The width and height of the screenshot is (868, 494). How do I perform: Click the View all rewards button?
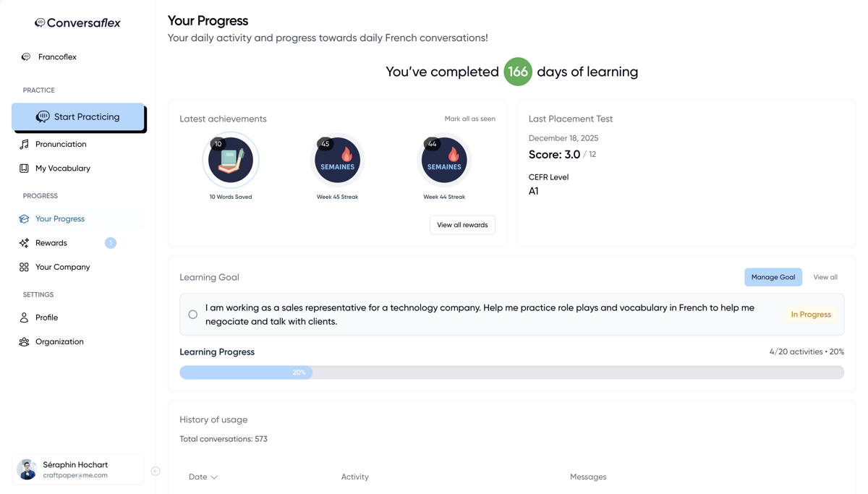(x=462, y=225)
